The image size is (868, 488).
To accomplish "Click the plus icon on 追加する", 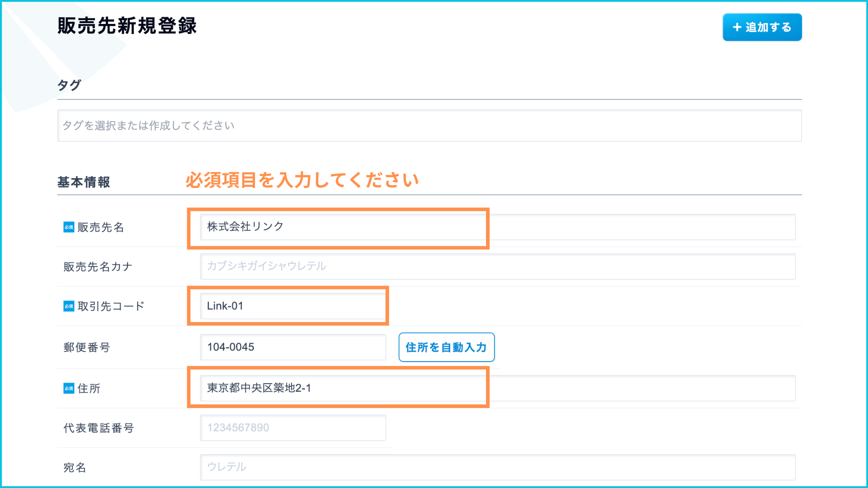I will [737, 27].
